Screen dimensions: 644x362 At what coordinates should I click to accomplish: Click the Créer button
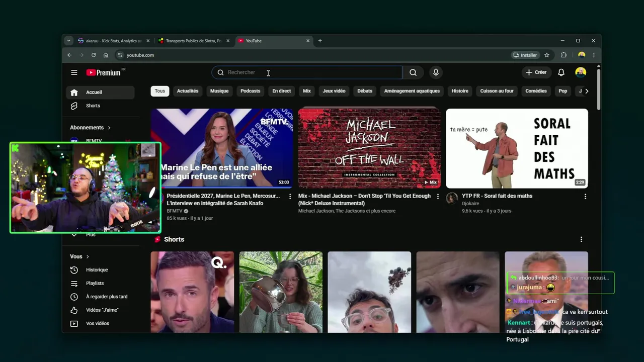pyautogui.click(x=536, y=72)
